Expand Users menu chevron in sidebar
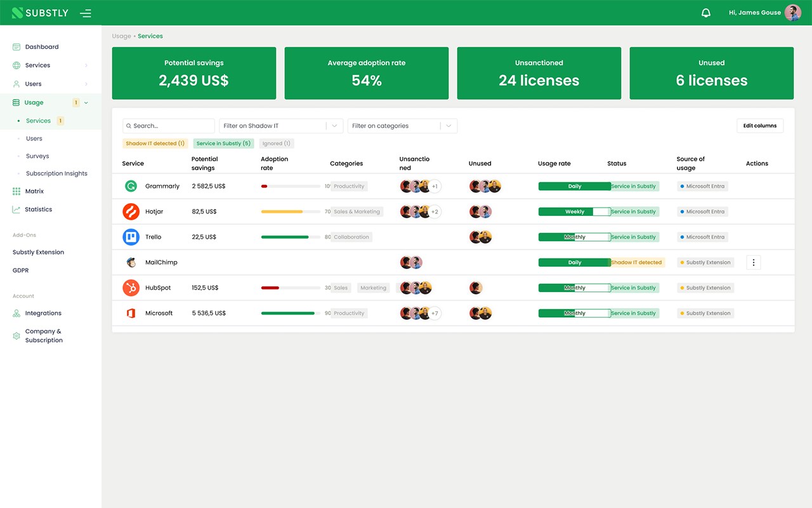The height and width of the screenshot is (508, 812). (x=86, y=84)
